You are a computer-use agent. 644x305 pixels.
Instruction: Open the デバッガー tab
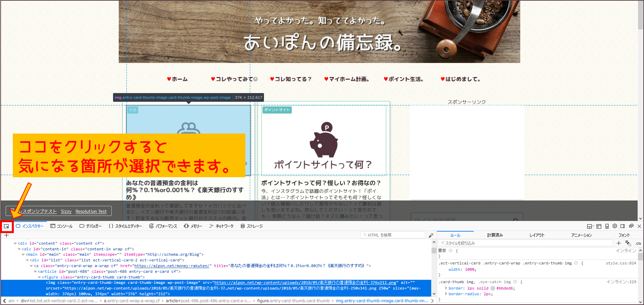[91, 226]
